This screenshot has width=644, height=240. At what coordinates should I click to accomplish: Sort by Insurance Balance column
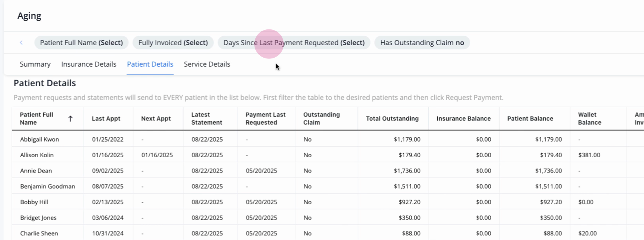click(464, 118)
